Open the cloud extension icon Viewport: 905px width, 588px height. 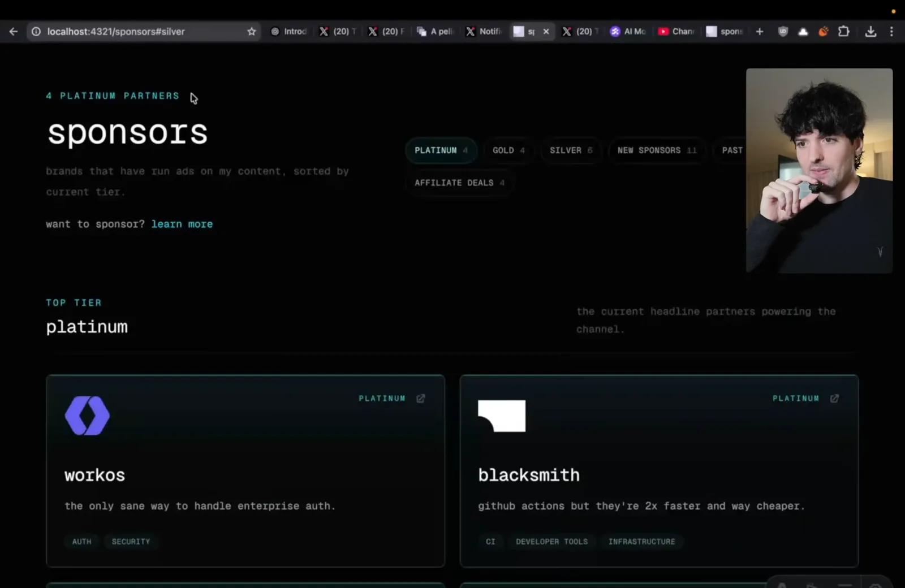pyautogui.click(x=803, y=32)
